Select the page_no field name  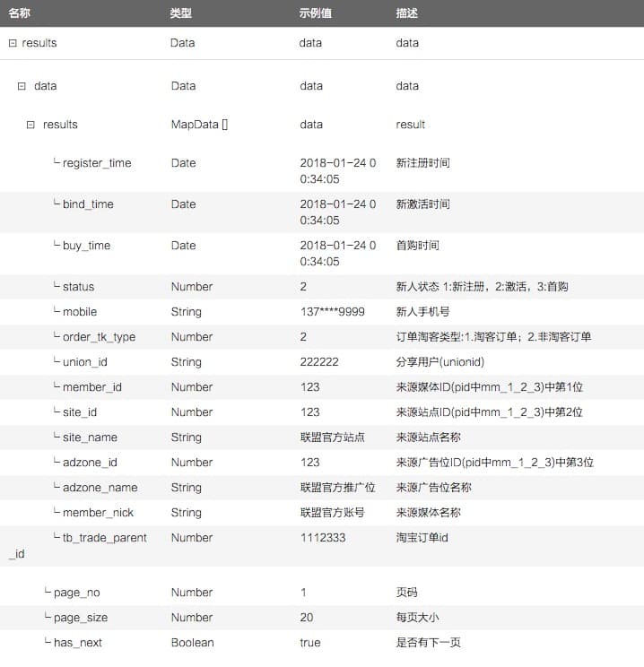pos(77,593)
